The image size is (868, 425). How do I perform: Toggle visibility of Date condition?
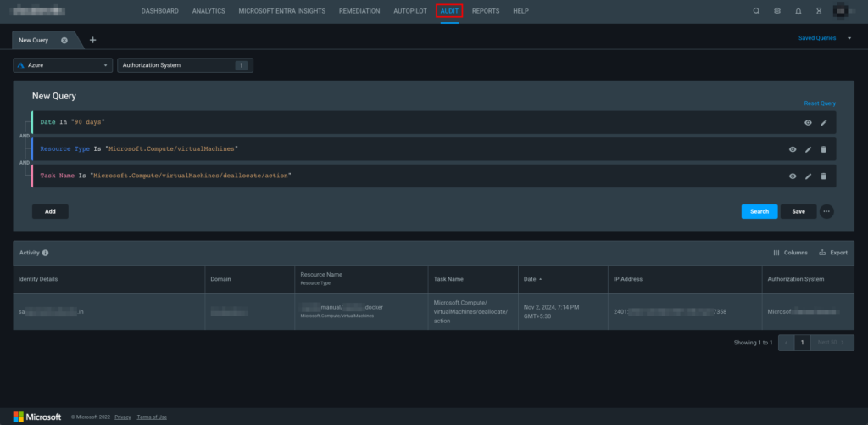pyautogui.click(x=808, y=122)
